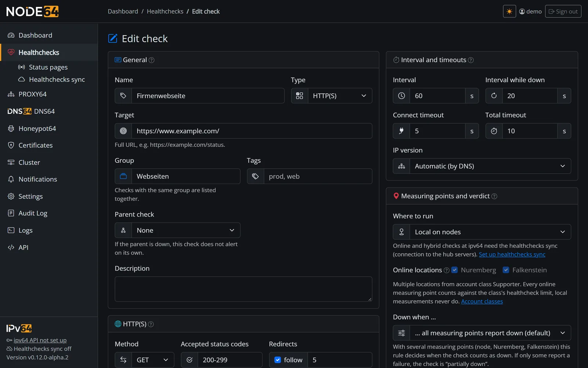Click the Edit check pencil icon
The width and height of the screenshot is (588, 368).
(113, 38)
